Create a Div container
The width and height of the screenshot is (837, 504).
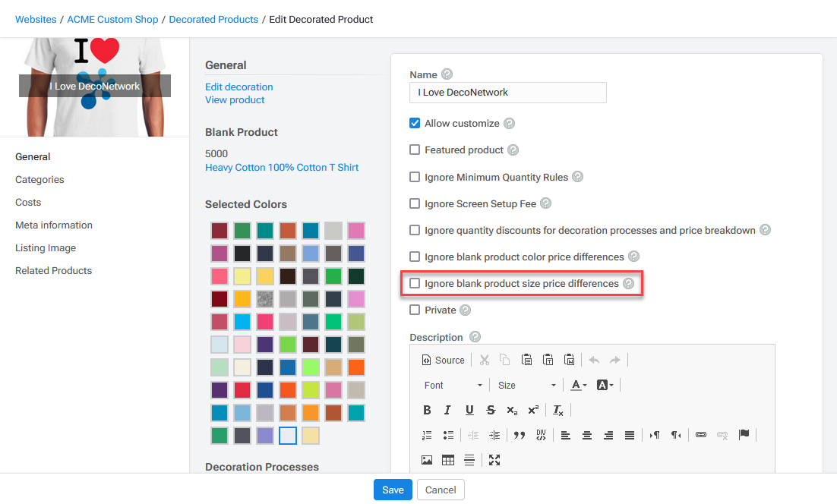541,435
